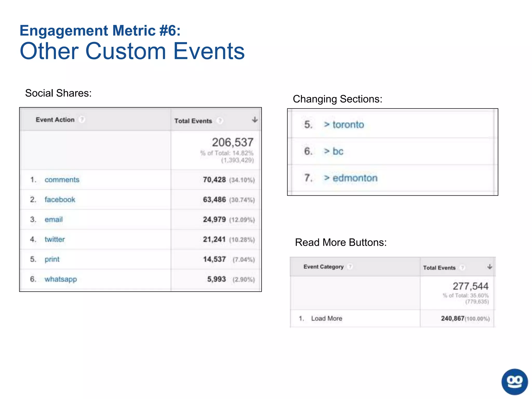Viewport: 532px width, 399px height.
Task: Open the email event action link
Action: pyautogui.click(x=54, y=220)
